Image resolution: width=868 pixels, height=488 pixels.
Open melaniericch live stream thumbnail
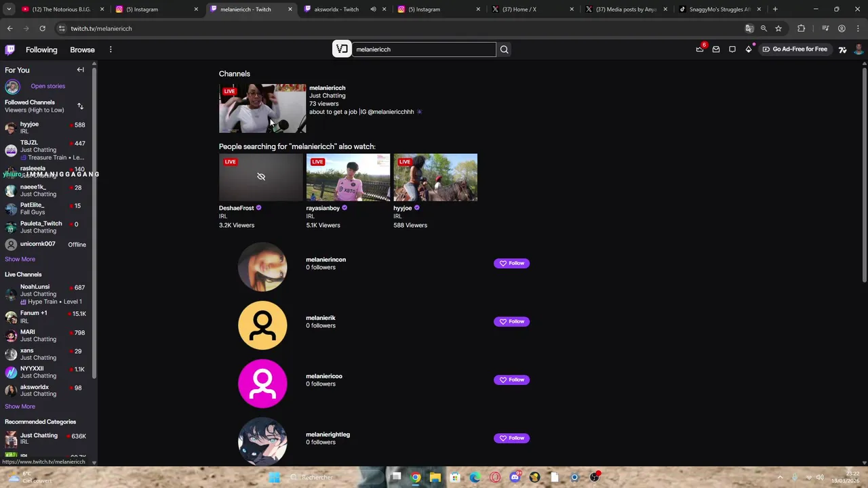[x=262, y=108]
